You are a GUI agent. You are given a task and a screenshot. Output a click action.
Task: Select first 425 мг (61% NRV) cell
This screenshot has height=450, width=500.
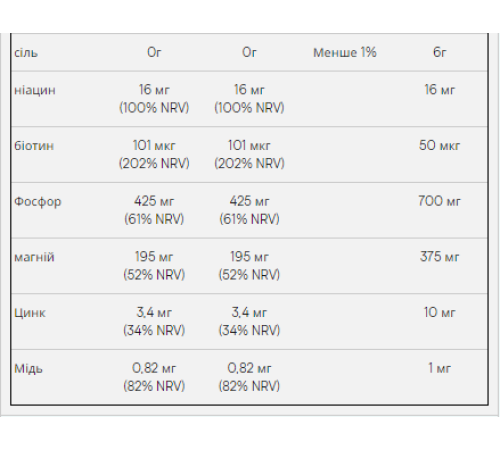pos(154,210)
